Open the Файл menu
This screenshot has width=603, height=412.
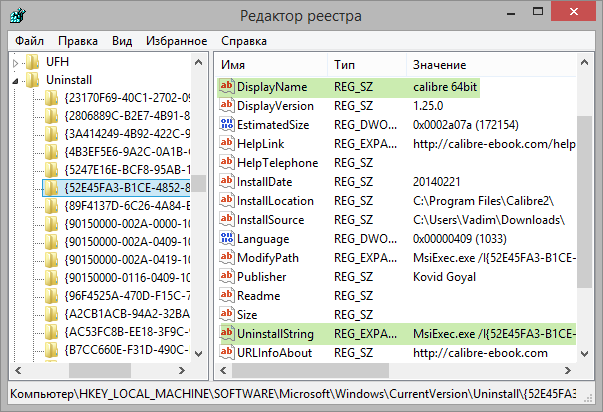[29, 41]
